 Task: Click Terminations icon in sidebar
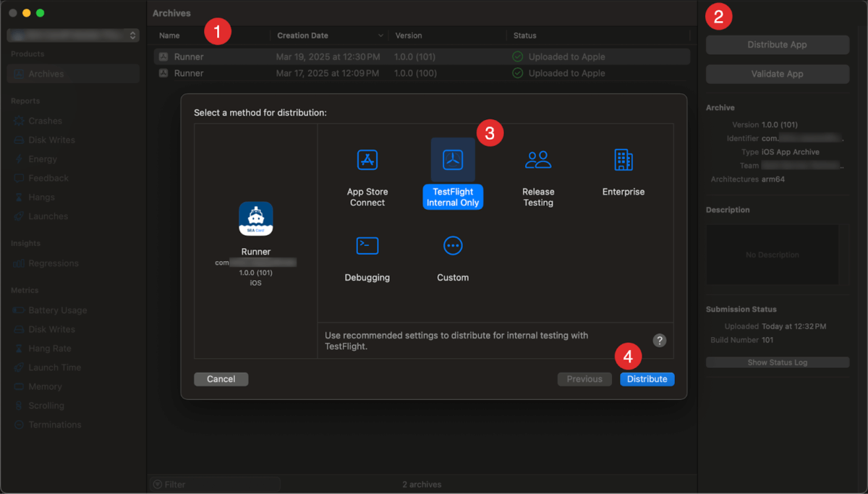pyautogui.click(x=19, y=425)
